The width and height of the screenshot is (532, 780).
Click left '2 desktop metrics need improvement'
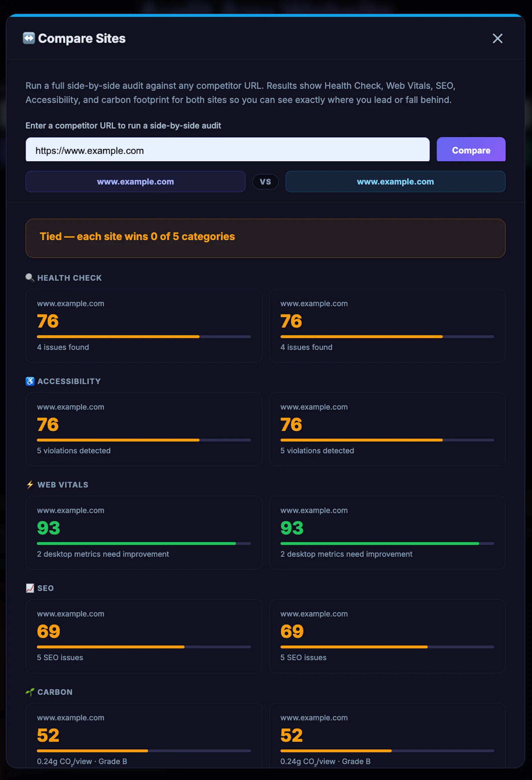coord(103,554)
